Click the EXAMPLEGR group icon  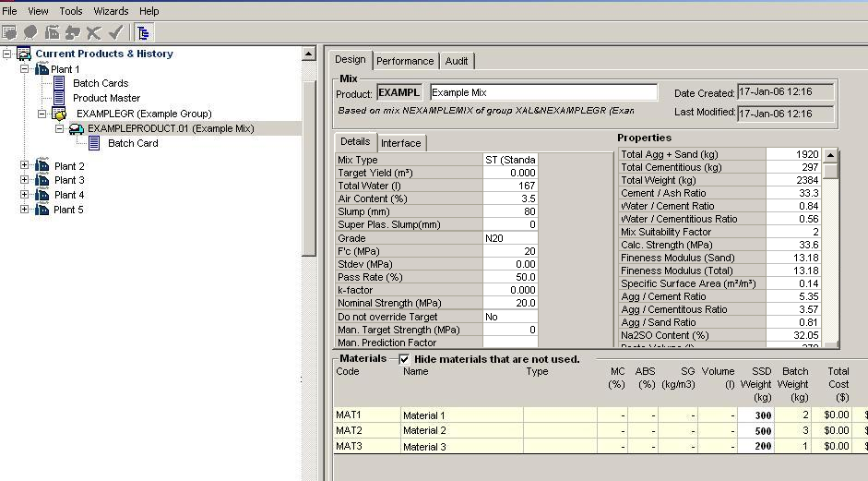pos(59,114)
